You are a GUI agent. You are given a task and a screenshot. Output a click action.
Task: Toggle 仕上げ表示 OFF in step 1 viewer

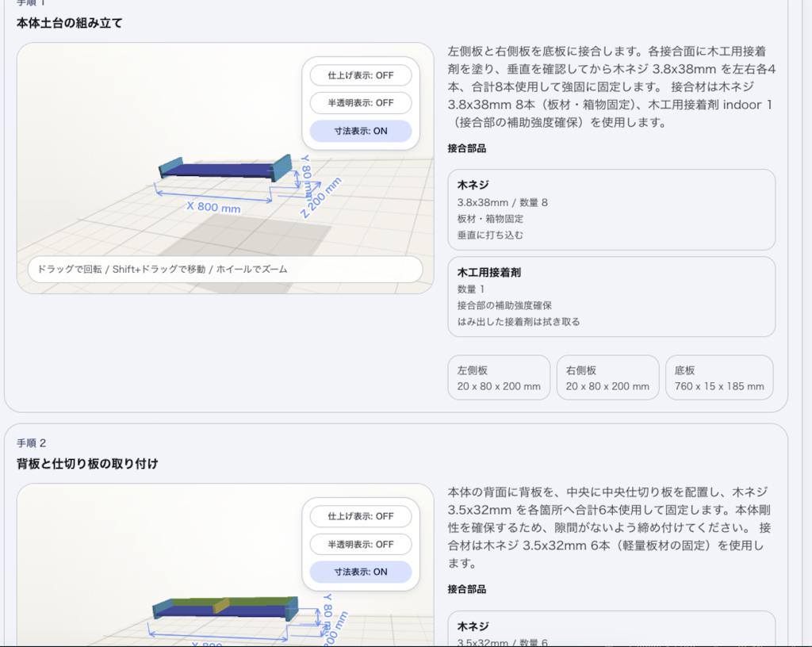coord(361,75)
